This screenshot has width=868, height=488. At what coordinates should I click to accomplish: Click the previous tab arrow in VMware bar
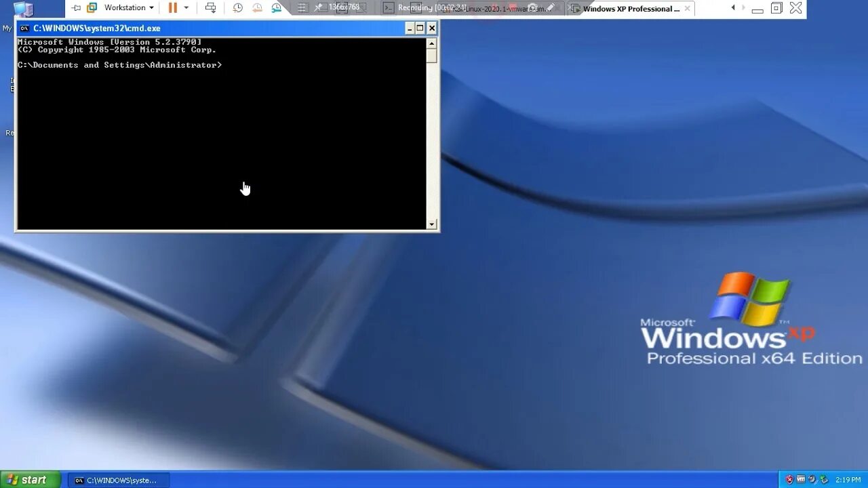tap(733, 7)
